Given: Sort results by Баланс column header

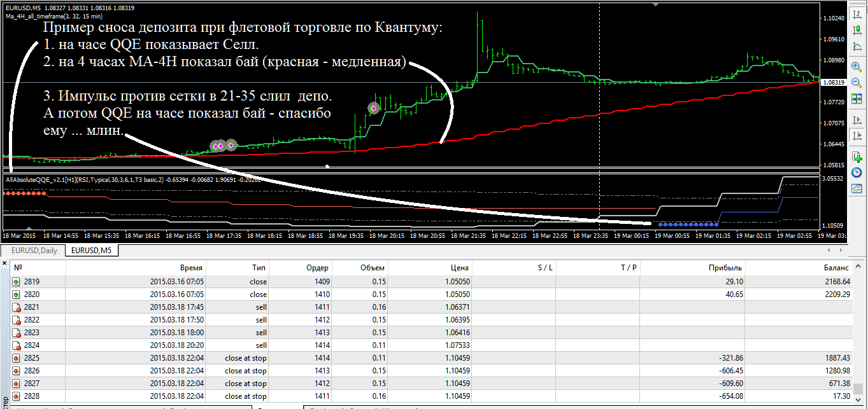Looking at the screenshot, I should [x=799, y=268].
